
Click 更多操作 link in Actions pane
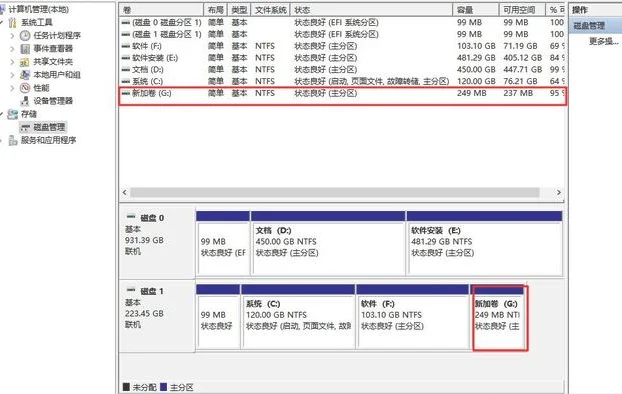click(x=603, y=41)
